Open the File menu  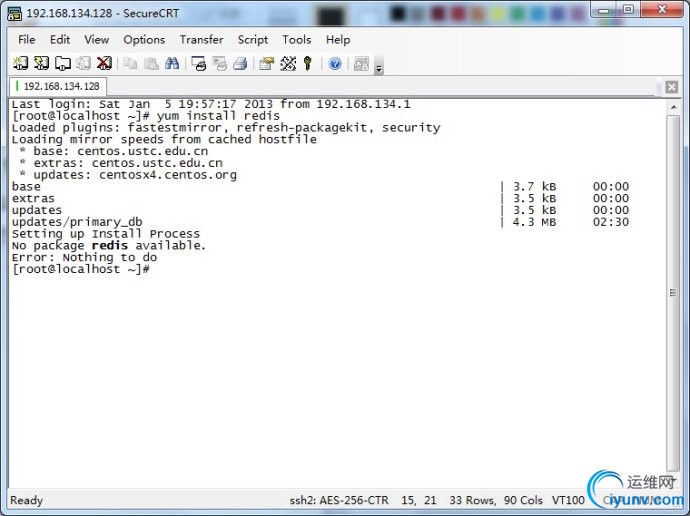(26, 40)
